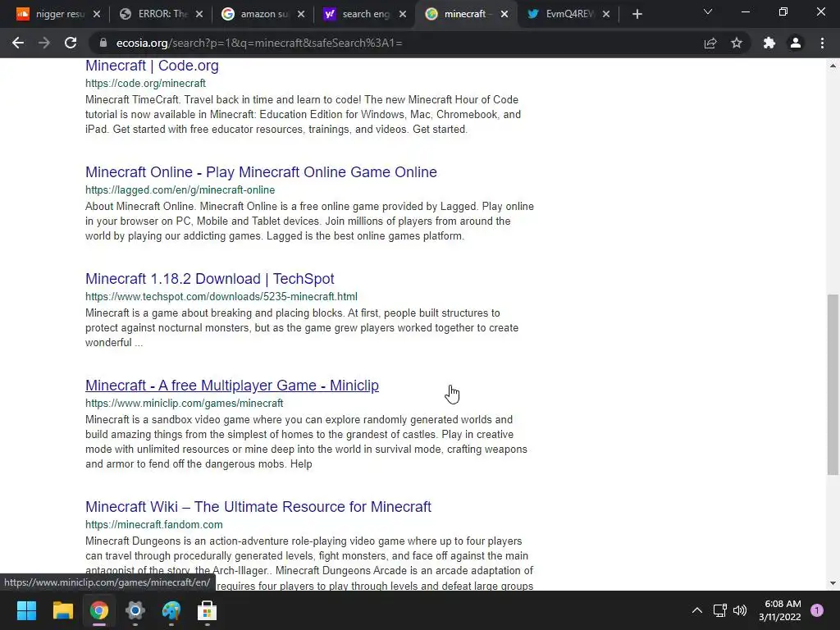
Task: Open Chrome three-dot menu
Action: tap(822, 43)
